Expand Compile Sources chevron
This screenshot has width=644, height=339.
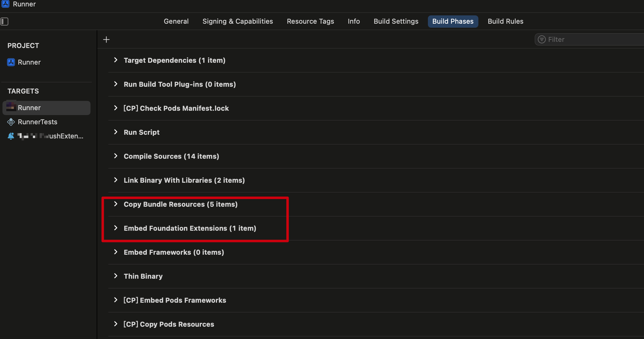(116, 156)
